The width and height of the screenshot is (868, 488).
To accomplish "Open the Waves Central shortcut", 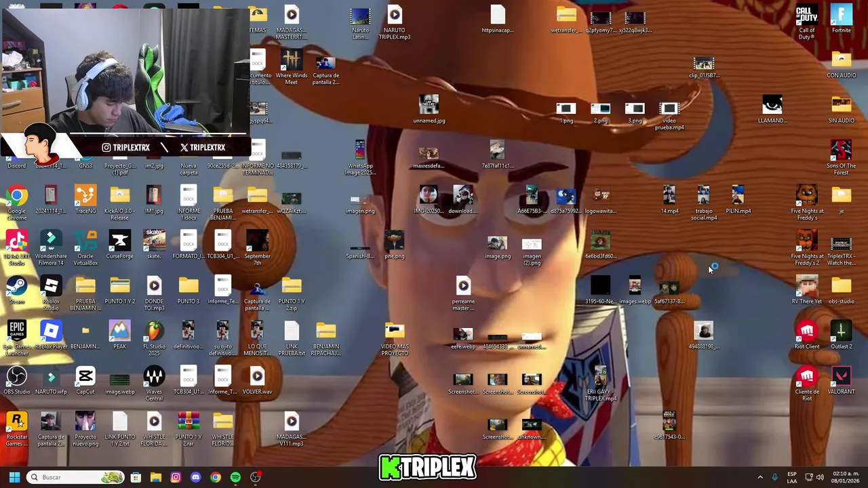I will [x=154, y=383].
